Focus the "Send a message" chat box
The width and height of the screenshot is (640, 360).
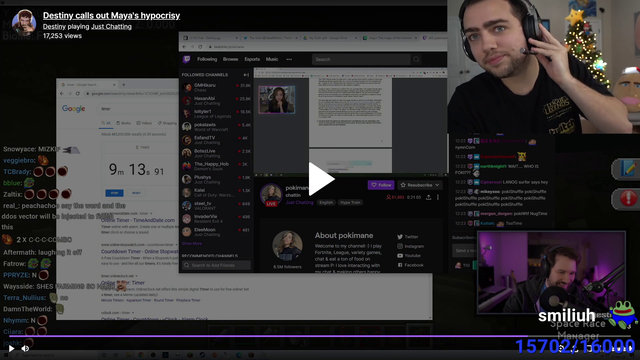click(x=464, y=251)
